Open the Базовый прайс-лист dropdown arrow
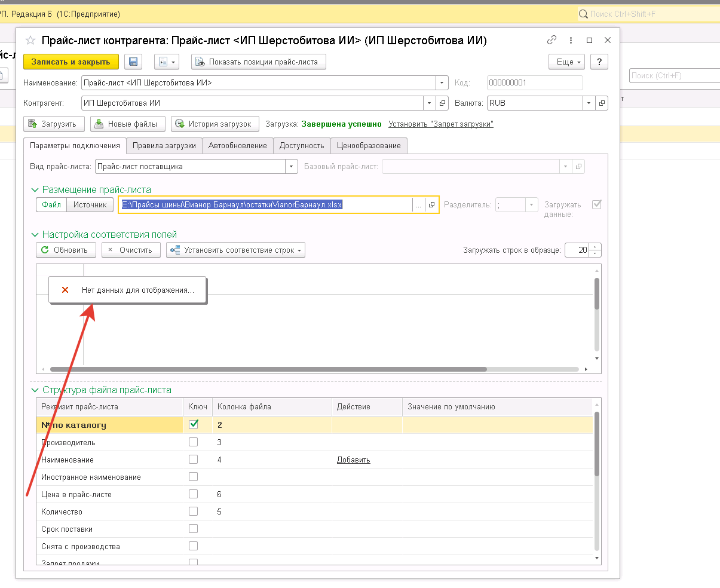This screenshot has width=720, height=588. coord(565,167)
